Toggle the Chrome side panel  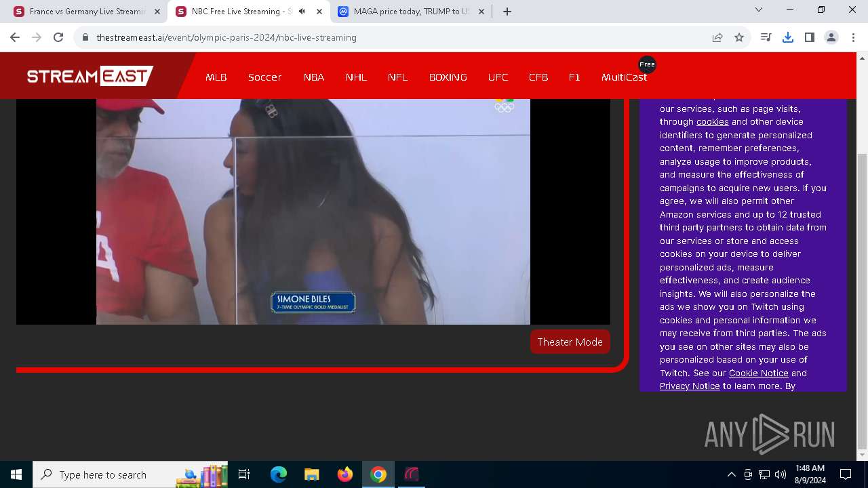pyautogui.click(x=810, y=37)
